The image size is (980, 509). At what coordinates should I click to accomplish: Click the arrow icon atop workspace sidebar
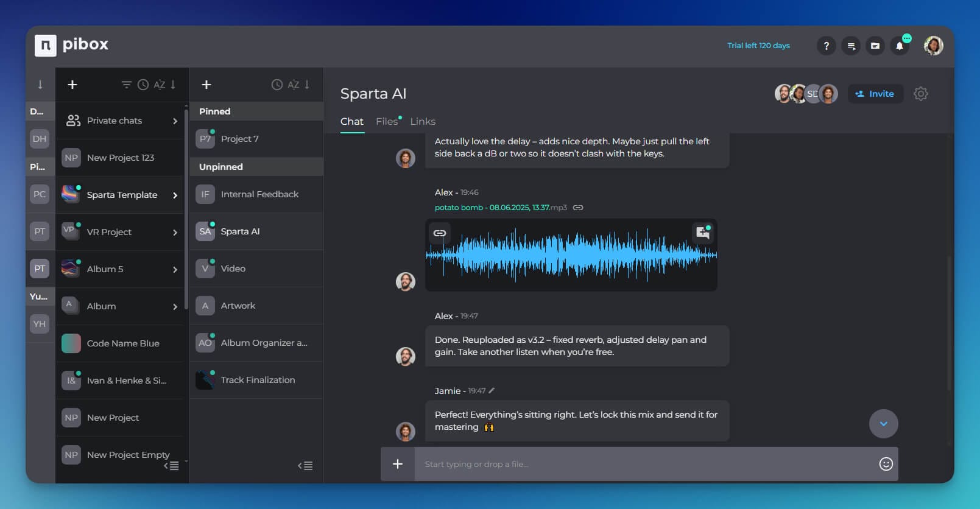[x=40, y=85]
